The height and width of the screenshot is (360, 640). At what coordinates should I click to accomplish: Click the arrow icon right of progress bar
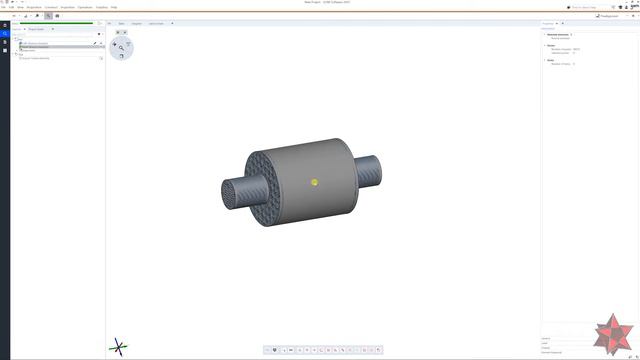pos(99,23)
